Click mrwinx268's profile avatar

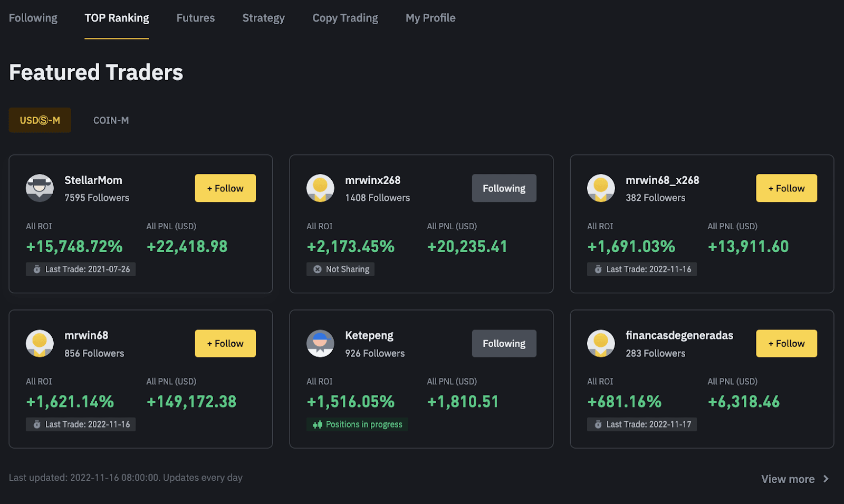click(320, 188)
